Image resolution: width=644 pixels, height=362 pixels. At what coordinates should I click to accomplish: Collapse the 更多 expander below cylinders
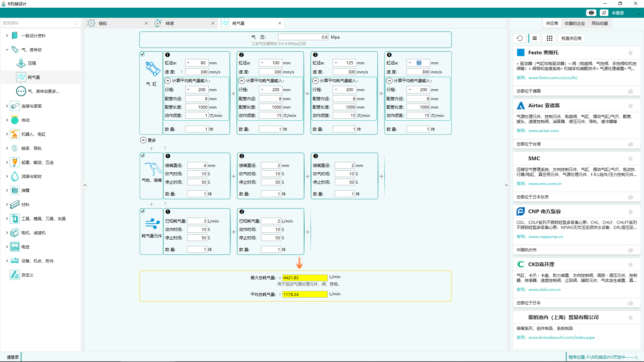[x=143, y=140]
